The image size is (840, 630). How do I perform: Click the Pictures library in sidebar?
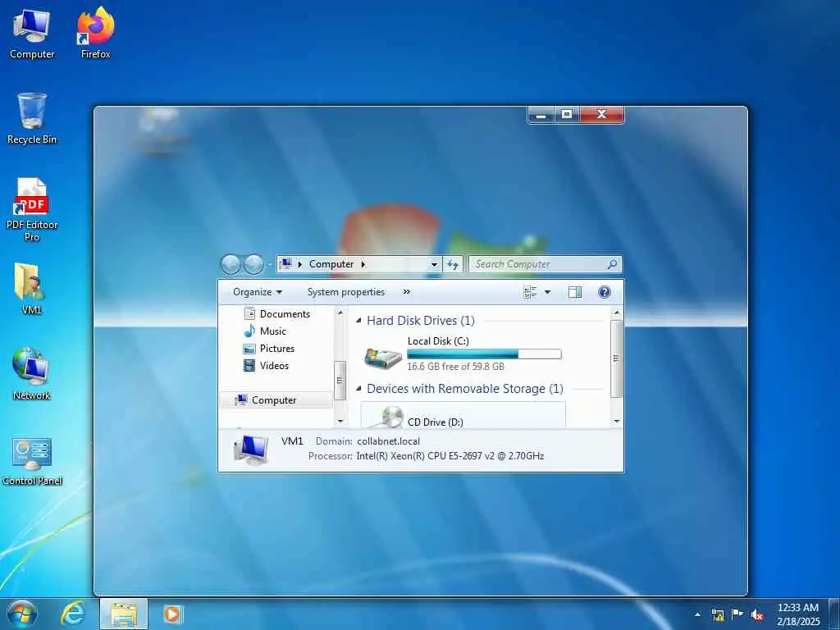tap(269, 348)
